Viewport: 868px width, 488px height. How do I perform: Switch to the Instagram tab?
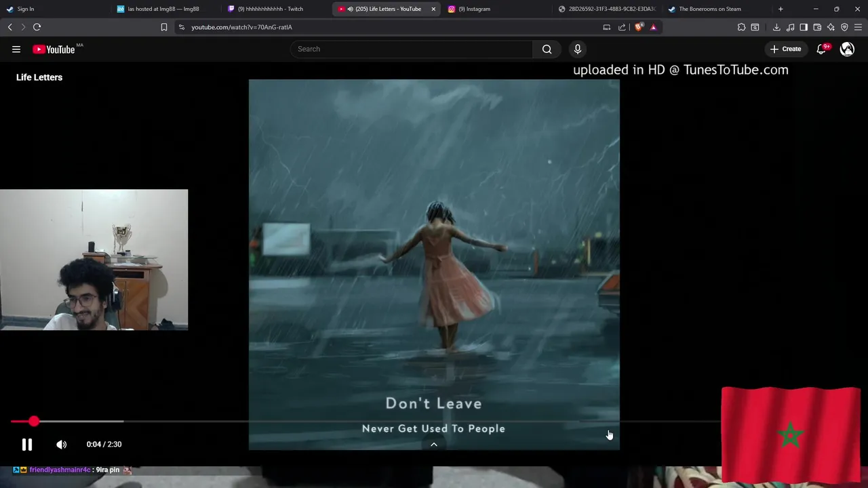click(x=498, y=9)
